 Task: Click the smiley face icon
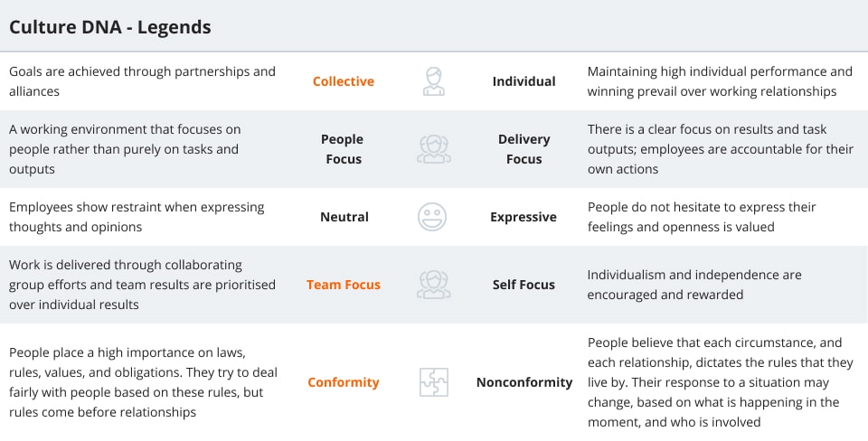[x=432, y=217]
